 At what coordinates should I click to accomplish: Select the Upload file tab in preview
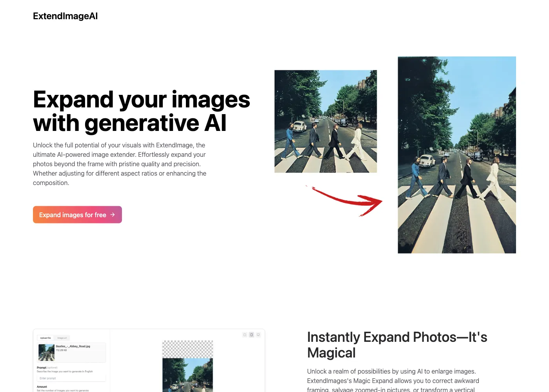(x=45, y=338)
